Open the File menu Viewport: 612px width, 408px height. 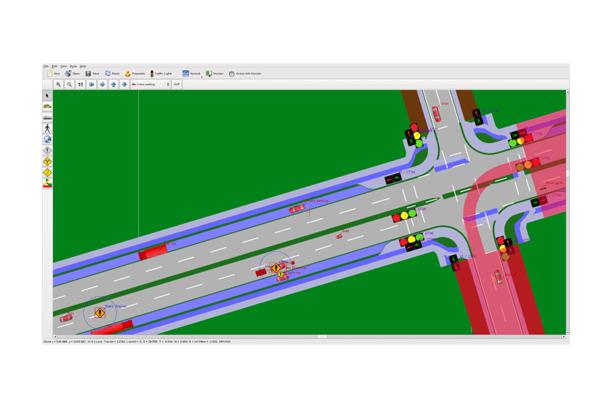click(x=46, y=65)
